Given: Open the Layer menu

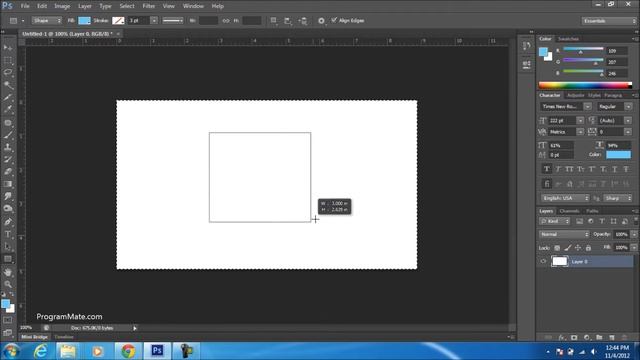Looking at the screenshot, I should [x=85, y=6].
